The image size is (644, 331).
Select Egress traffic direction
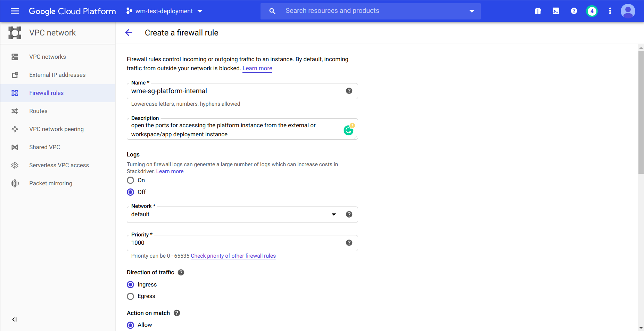[131, 296]
